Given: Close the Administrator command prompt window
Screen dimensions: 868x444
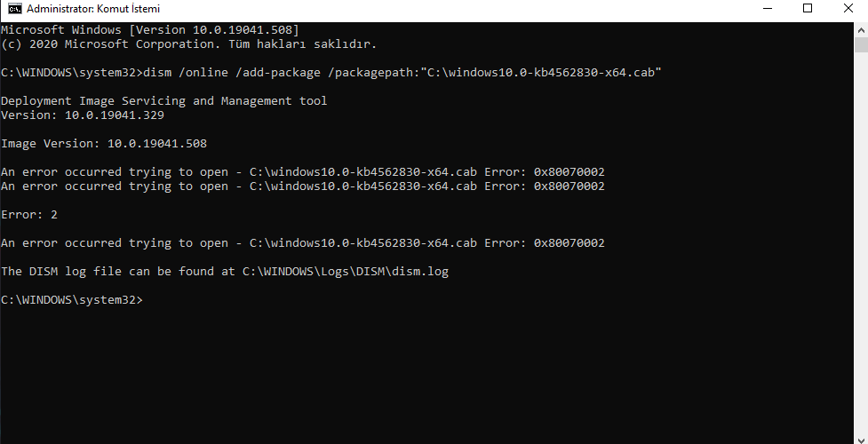Looking at the screenshot, I should (848, 9).
